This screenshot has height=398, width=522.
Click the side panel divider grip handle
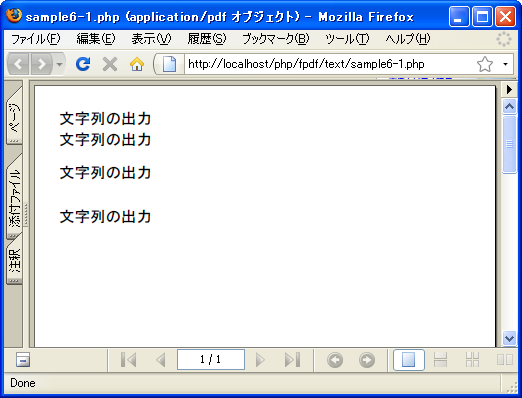(x=26, y=214)
